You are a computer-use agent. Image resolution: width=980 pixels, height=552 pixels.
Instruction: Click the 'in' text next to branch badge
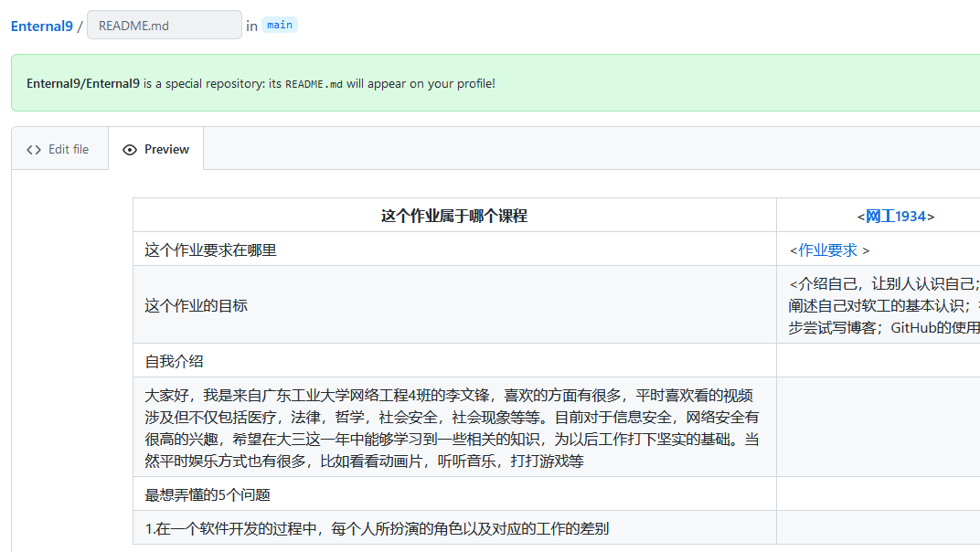point(250,25)
